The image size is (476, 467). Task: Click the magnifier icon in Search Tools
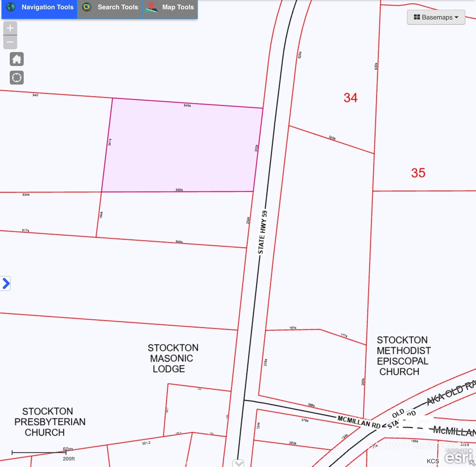tap(86, 7)
